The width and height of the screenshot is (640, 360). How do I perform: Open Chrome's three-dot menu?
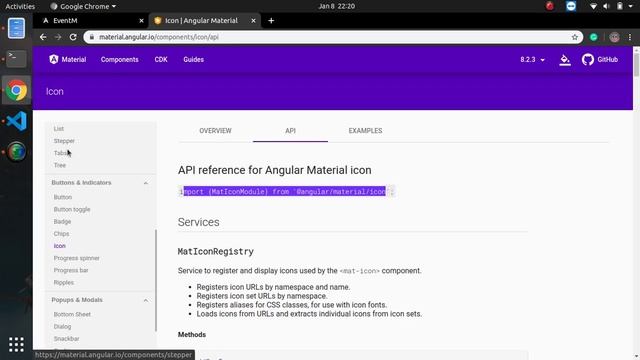(630, 37)
